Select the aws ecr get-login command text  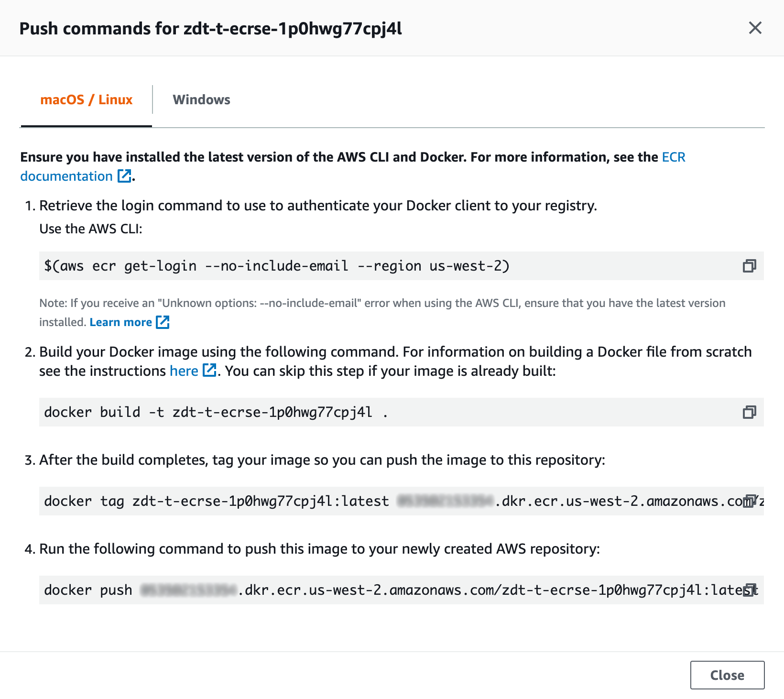click(x=277, y=266)
